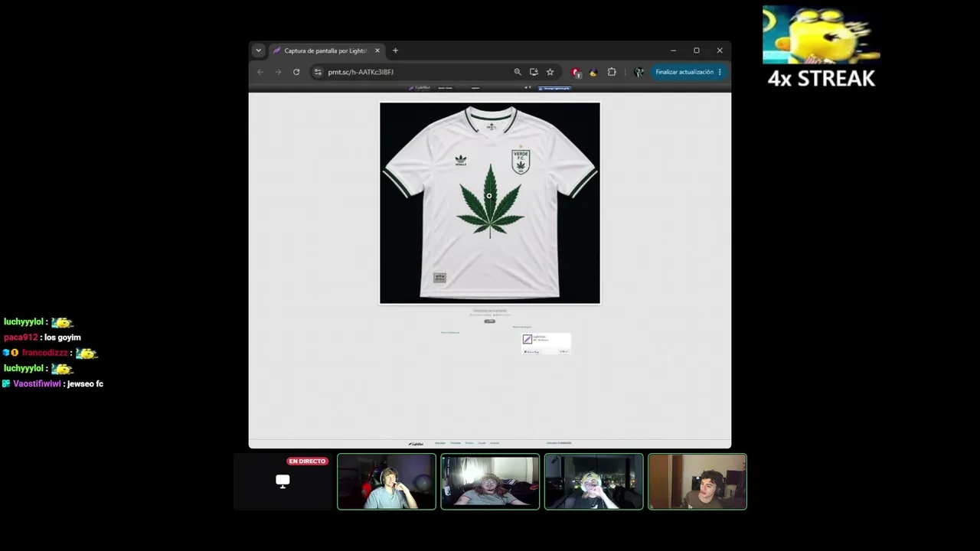Click the username Vaostifiwiwl in chat
Image resolution: width=980 pixels, height=551 pixels.
coord(37,383)
